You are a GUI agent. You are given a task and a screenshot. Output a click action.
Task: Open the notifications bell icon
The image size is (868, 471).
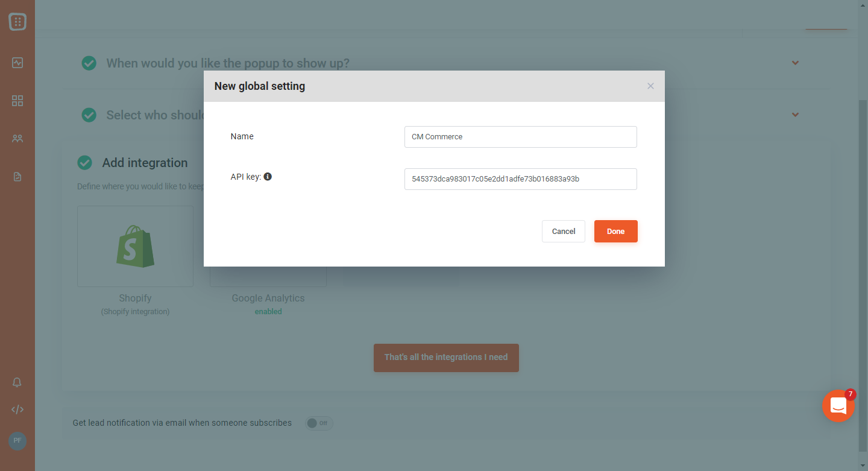pyautogui.click(x=17, y=382)
